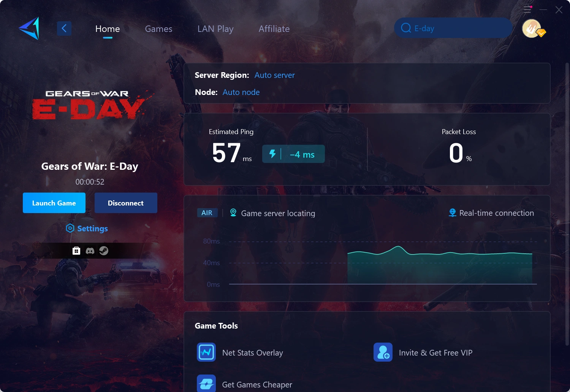The width and height of the screenshot is (570, 392).
Task: Click the app logo in the top-left corner
Action: pyautogui.click(x=29, y=28)
